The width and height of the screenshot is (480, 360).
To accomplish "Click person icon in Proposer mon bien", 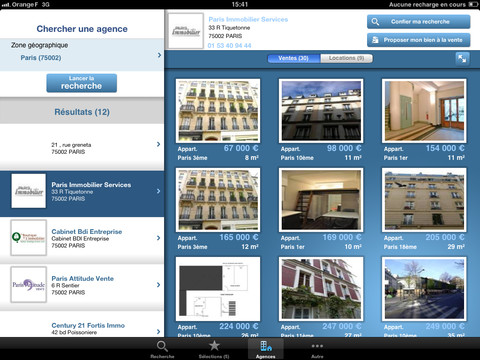I will click(x=375, y=40).
